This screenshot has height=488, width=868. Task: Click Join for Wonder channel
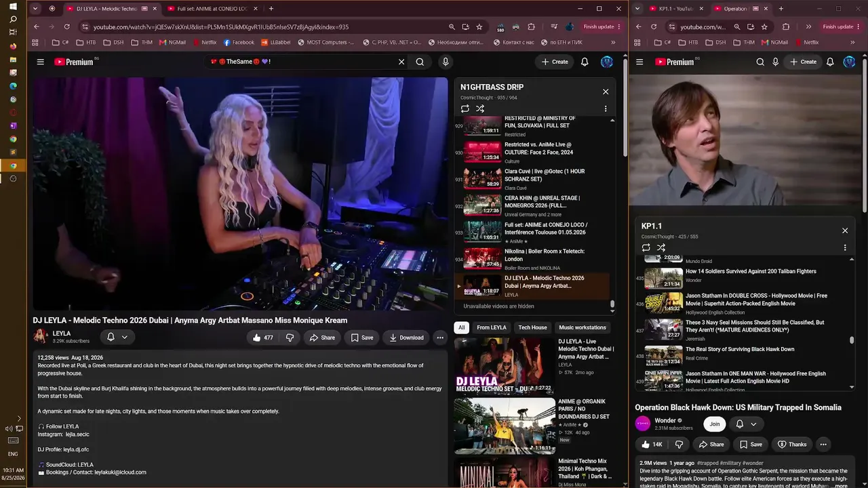point(714,424)
